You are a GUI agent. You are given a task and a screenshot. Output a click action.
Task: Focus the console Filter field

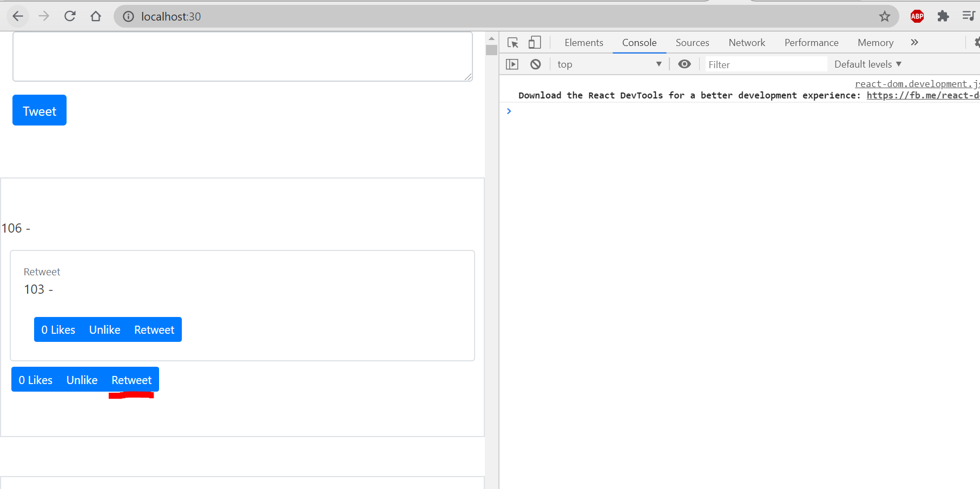(x=766, y=64)
